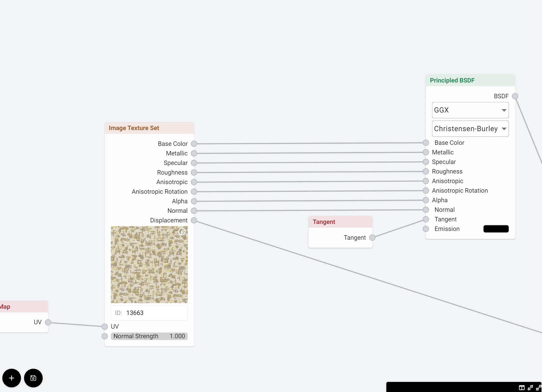
Task: Click the Normal Strength value slider
Action: pos(149,336)
